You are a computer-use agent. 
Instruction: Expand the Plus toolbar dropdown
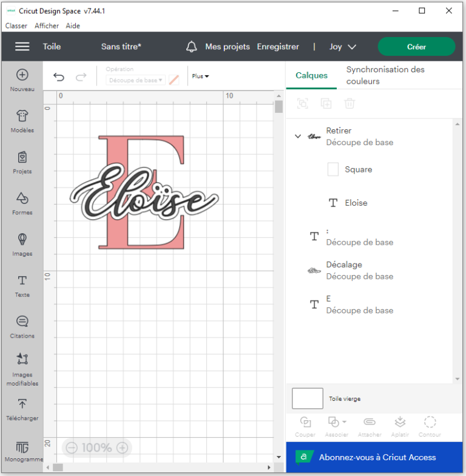pos(200,76)
